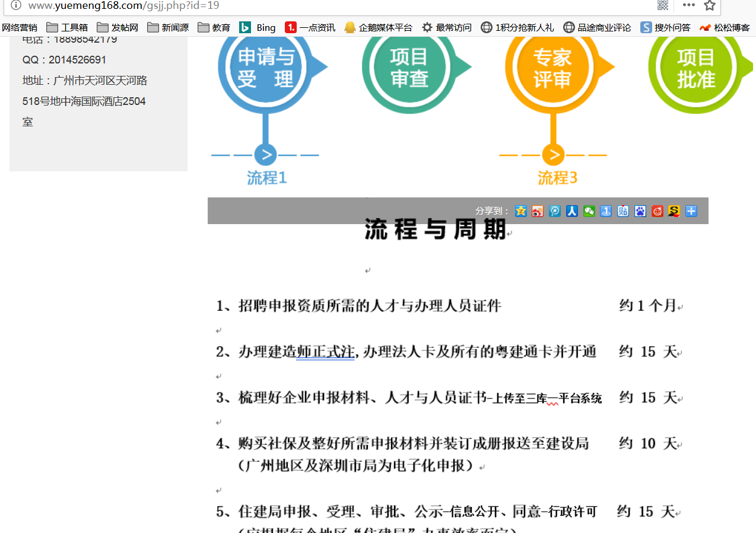Open 企鹅媒体平台 bookmark
This screenshot has height=533, width=756.
point(379,27)
